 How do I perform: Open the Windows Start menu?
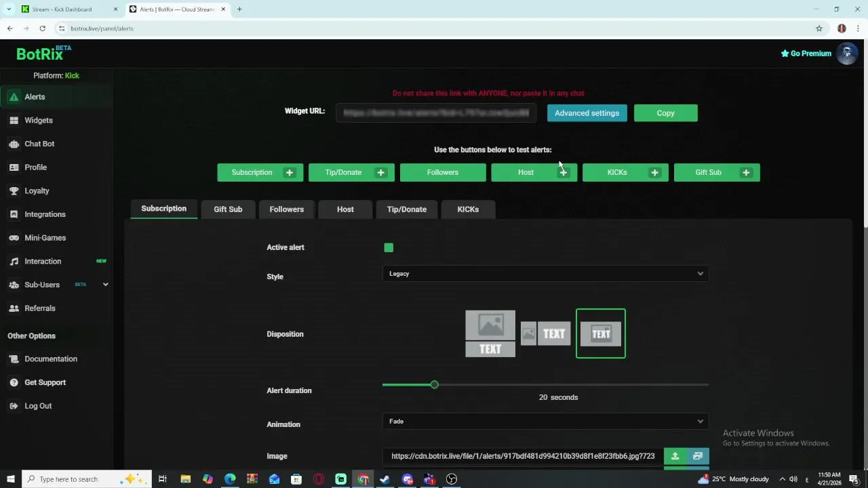coord(10,479)
